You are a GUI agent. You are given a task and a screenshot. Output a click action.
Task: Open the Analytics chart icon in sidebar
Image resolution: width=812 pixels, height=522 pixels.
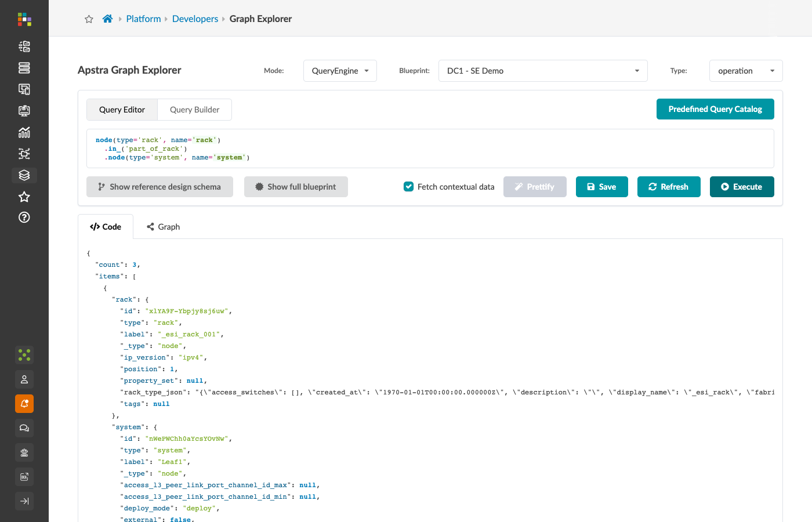(x=24, y=132)
